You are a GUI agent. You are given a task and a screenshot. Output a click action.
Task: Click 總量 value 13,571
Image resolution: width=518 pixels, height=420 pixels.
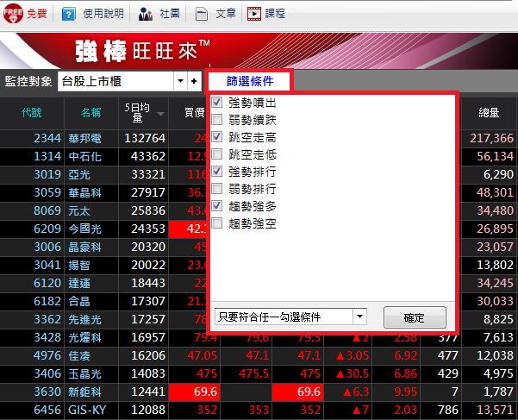coord(495,410)
